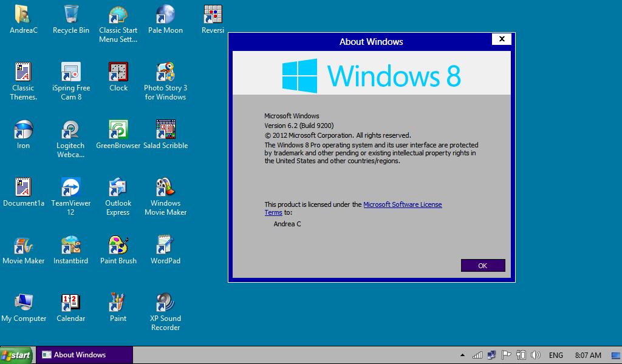Open the network computers tray icon
Screen dimensions: 622x364
(x=492, y=355)
